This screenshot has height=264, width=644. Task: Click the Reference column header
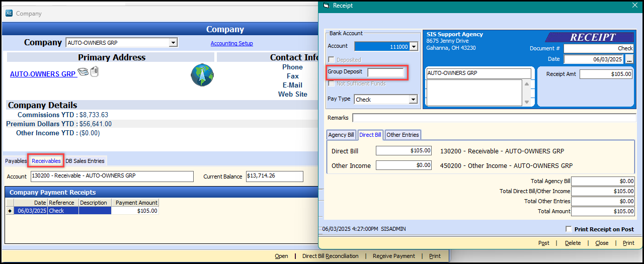(63, 203)
